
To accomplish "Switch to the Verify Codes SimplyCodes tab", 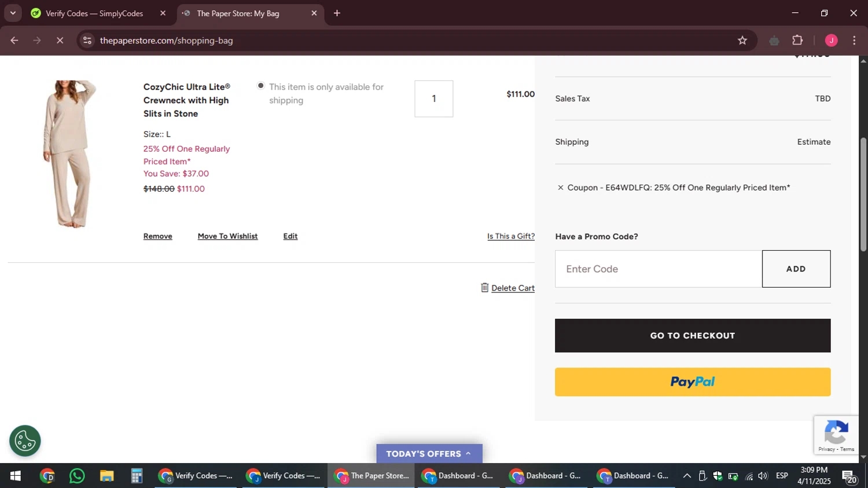I will click(x=94, y=13).
